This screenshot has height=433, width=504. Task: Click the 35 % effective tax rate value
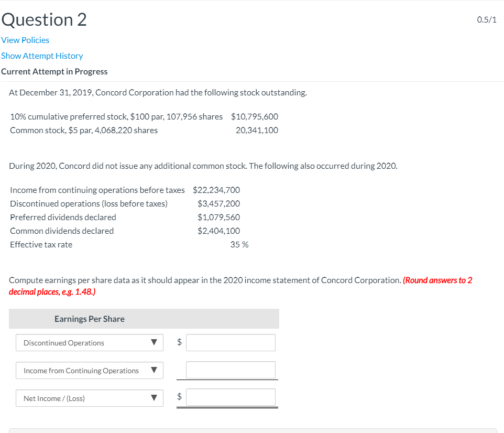[239, 245]
